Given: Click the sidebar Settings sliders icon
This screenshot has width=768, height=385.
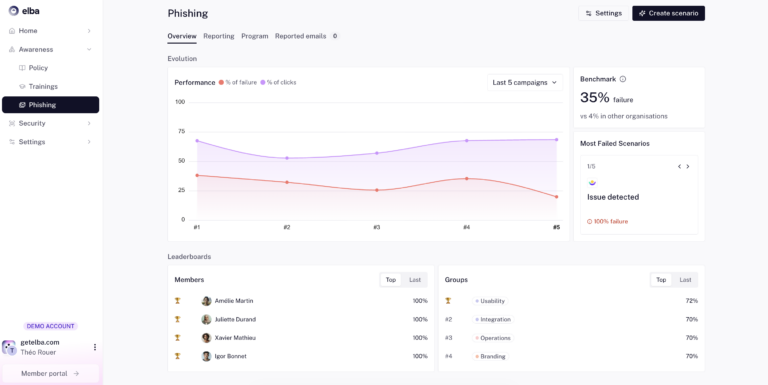Looking at the screenshot, I should pos(12,142).
